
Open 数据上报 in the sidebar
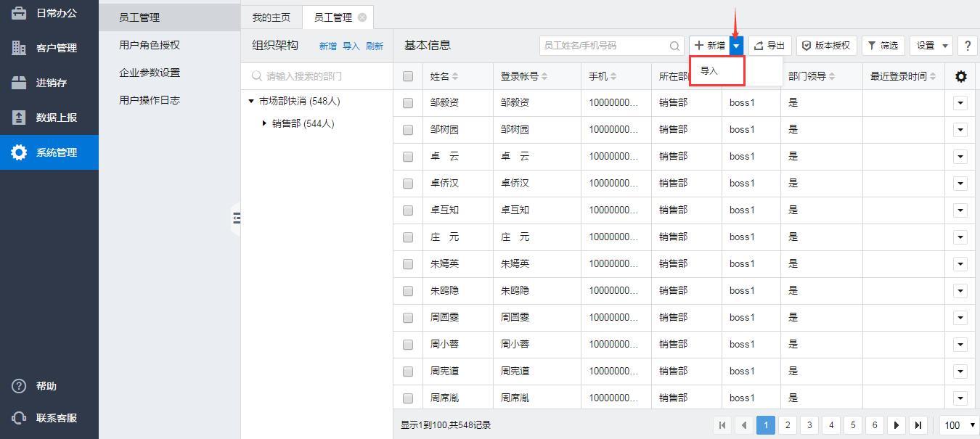[49, 118]
